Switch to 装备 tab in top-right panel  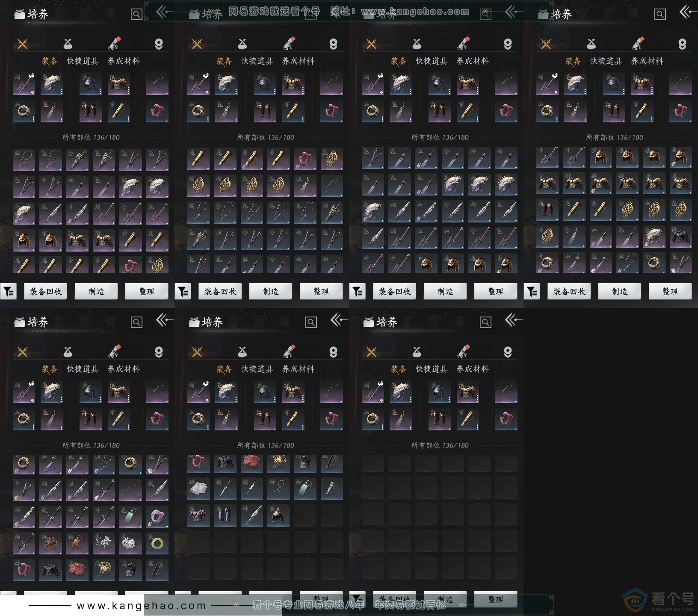(x=573, y=61)
